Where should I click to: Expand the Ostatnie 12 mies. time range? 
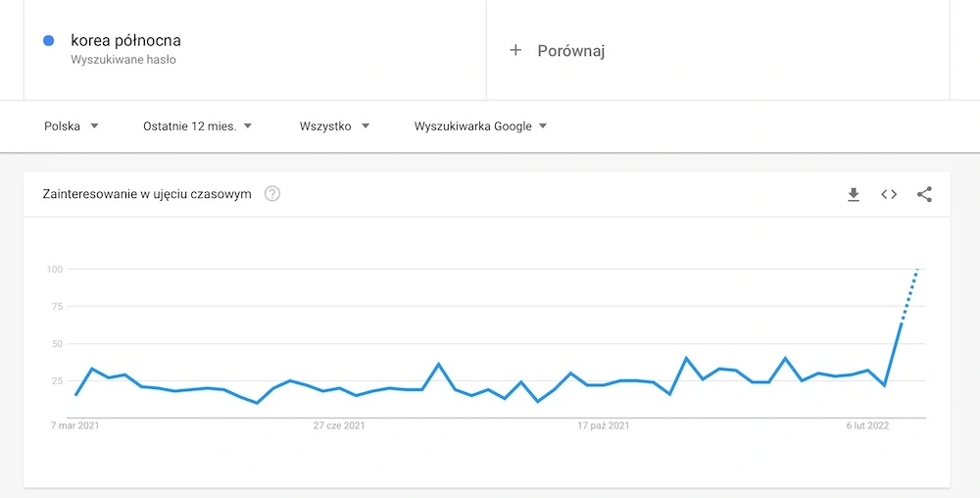tap(198, 126)
